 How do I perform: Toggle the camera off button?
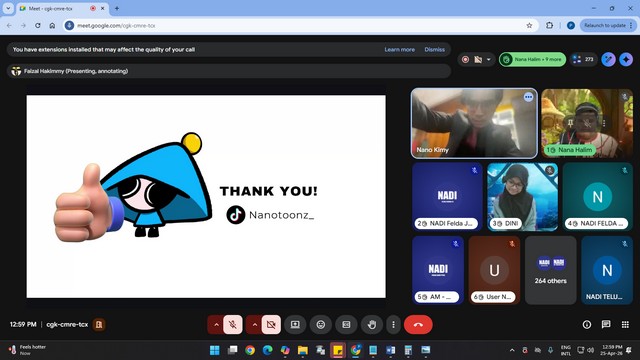(x=271, y=325)
